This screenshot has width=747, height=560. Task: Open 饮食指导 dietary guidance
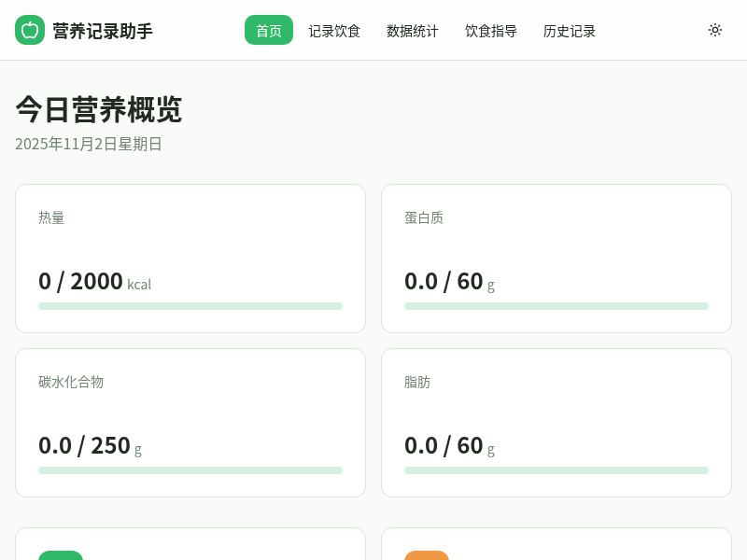coord(491,30)
